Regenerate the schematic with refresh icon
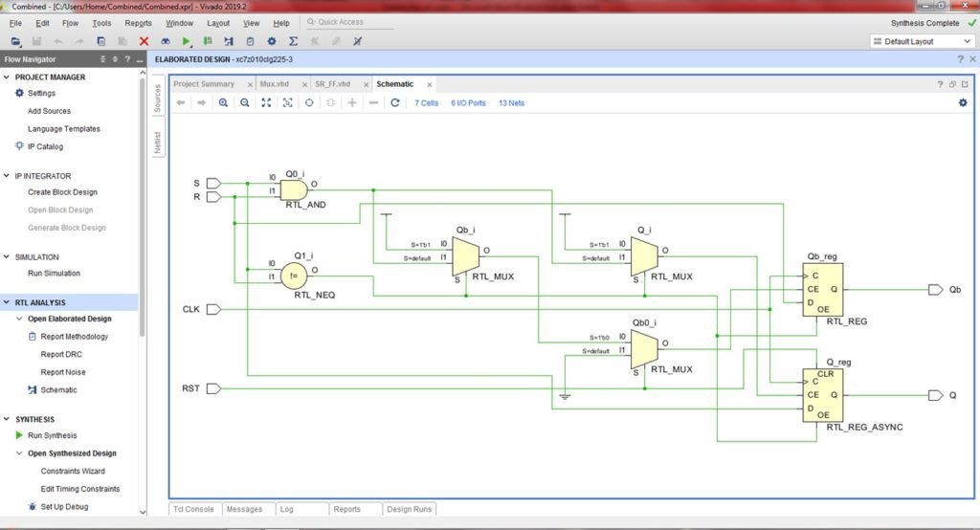Viewport: 980px width, 530px height. (395, 102)
